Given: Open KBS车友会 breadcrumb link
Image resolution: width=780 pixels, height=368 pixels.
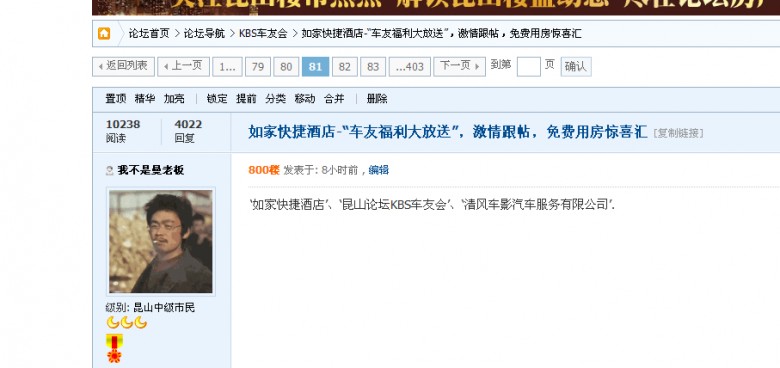Looking at the screenshot, I should tap(263, 34).
